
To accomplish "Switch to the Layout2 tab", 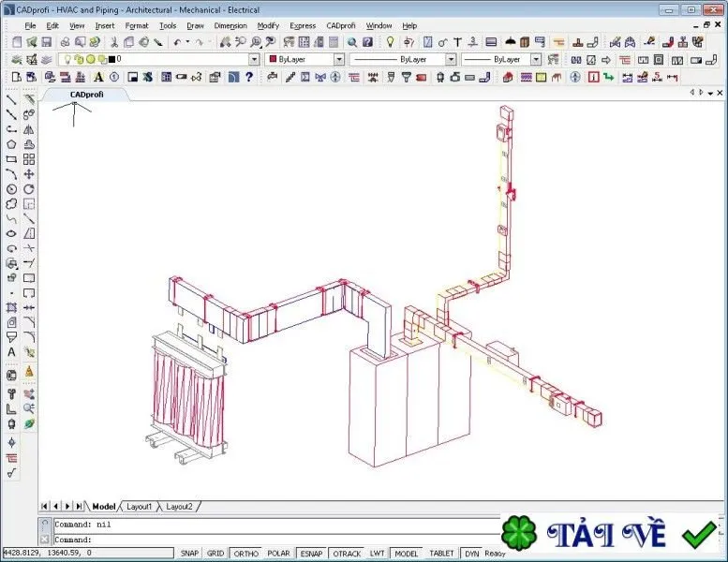I will tap(179, 507).
